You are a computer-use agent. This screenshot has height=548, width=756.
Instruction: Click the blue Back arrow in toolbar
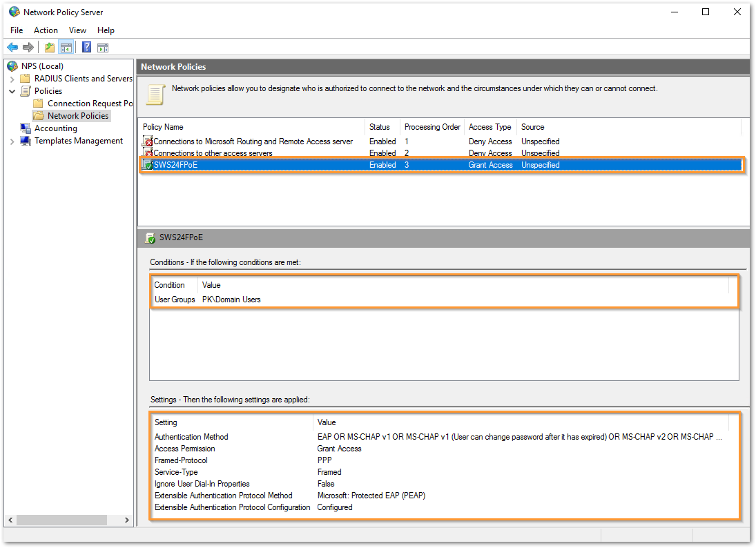12,48
